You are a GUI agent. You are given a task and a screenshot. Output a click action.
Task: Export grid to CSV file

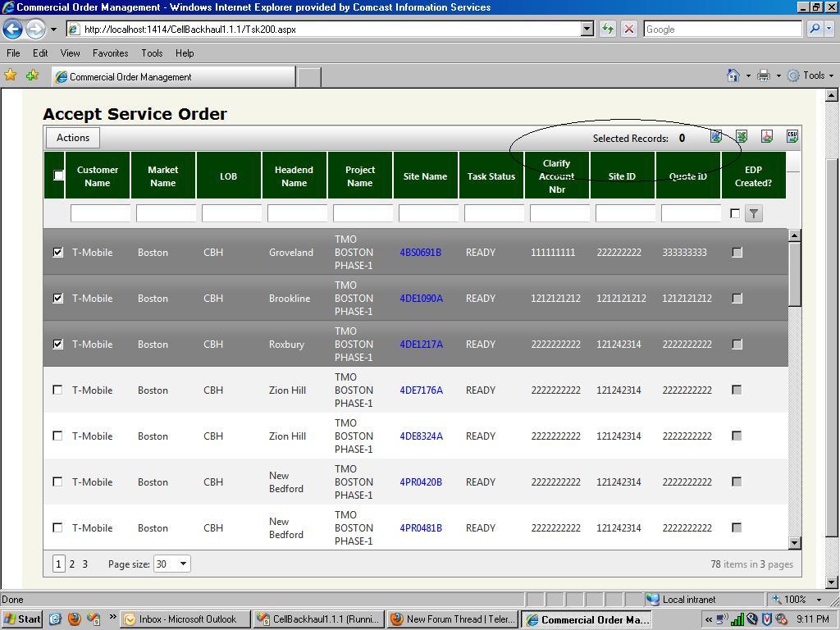792,137
